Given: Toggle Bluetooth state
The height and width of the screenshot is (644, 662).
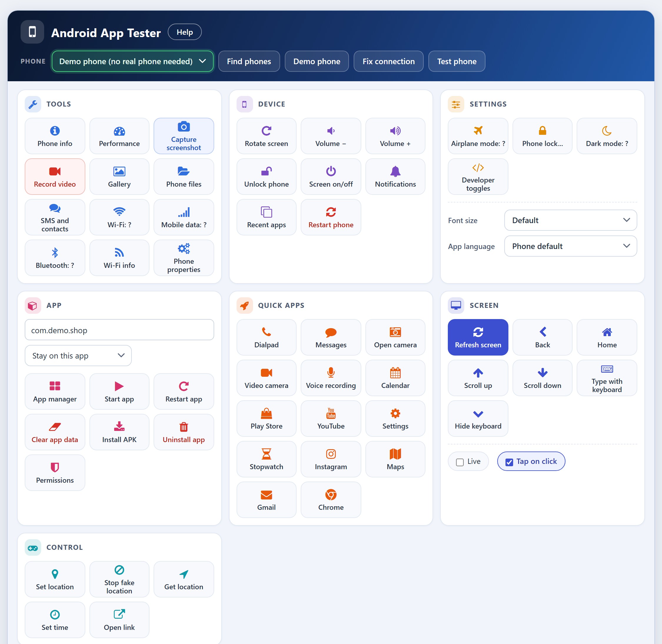Looking at the screenshot, I should click(x=55, y=258).
